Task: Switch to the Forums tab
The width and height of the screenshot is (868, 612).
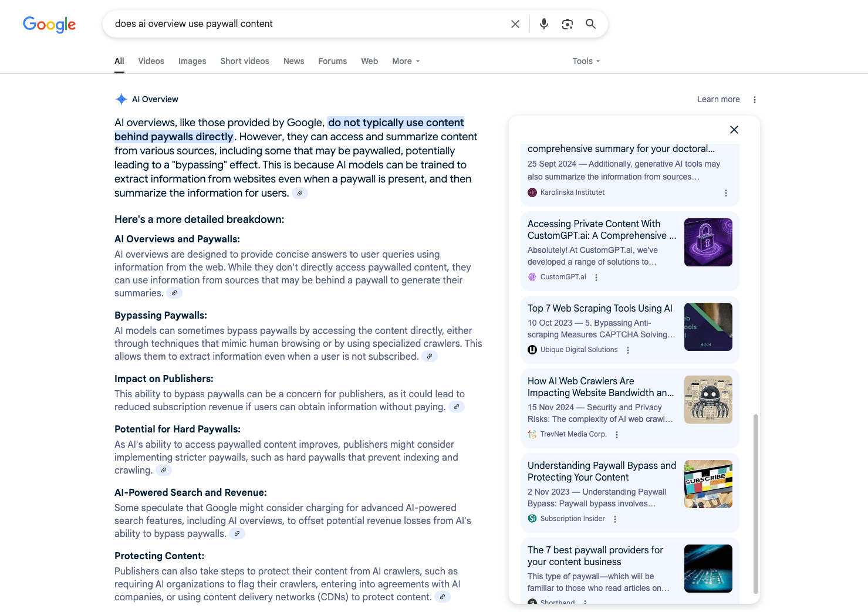Action: [332, 61]
